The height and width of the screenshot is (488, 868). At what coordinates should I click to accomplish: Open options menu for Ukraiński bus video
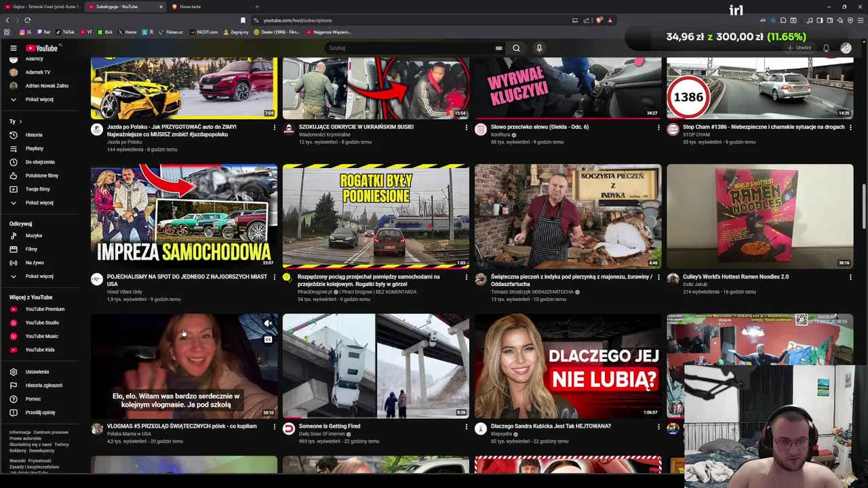click(466, 127)
